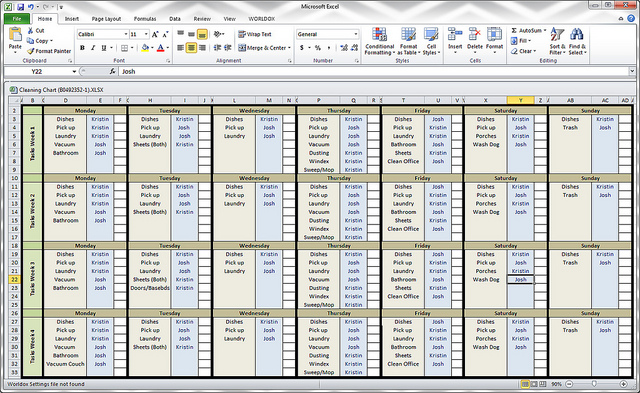This screenshot has height=393, width=640.
Task: Switch to the Insert tab
Action: point(72,19)
